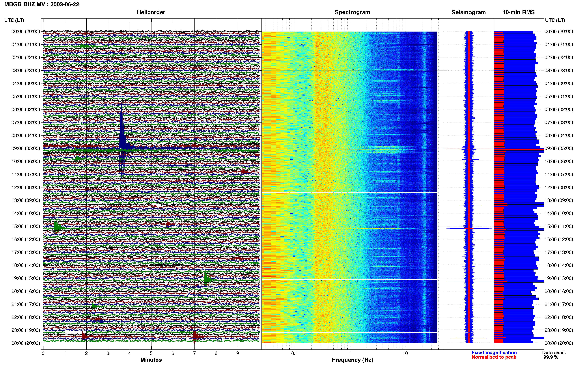Select the right 13:00 (09:00) time label

pyautogui.click(x=559, y=200)
